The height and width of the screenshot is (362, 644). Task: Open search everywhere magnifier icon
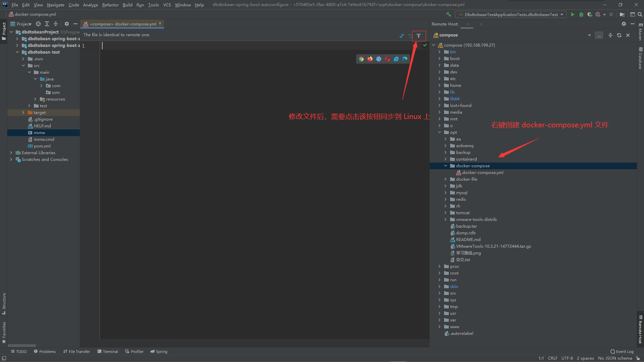640,14
